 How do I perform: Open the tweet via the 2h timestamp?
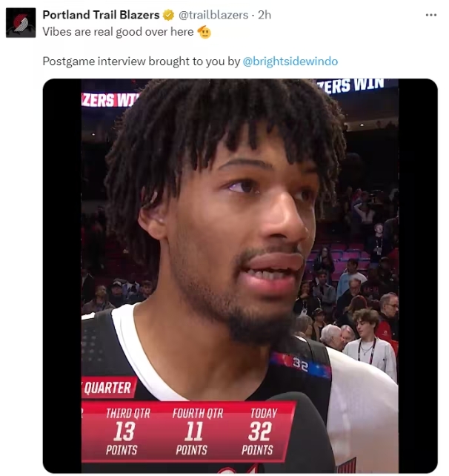(265, 15)
